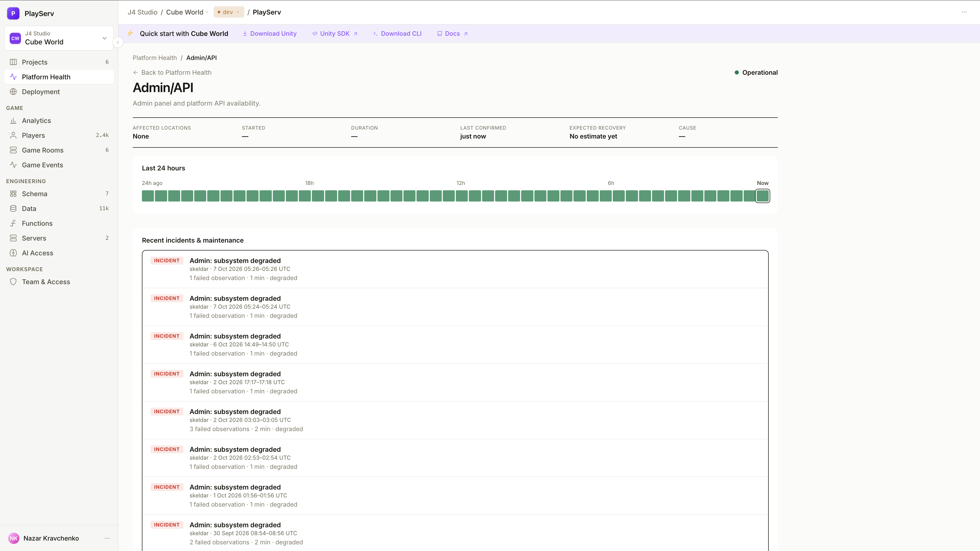The width and height of the screenshot is (980, 551).
Task: Click the Team & Access shield icon
Action: [13, 282]
